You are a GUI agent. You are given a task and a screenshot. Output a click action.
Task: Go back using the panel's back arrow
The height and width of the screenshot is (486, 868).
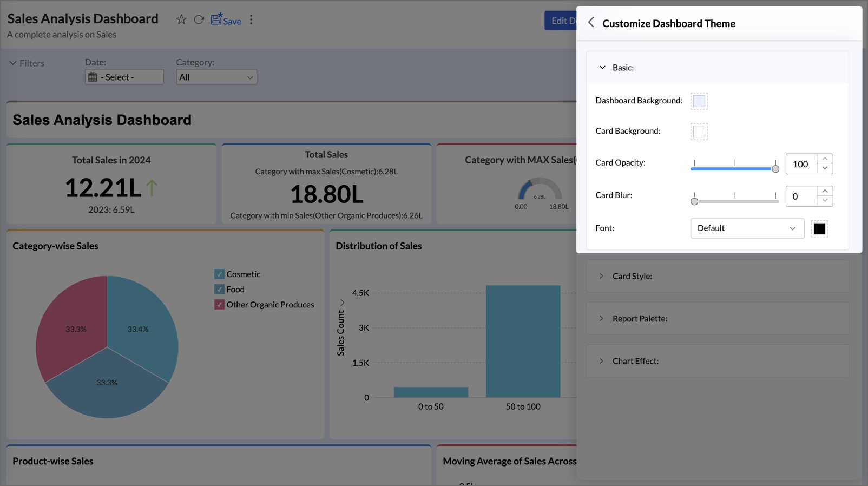click(x=591, y=22)
